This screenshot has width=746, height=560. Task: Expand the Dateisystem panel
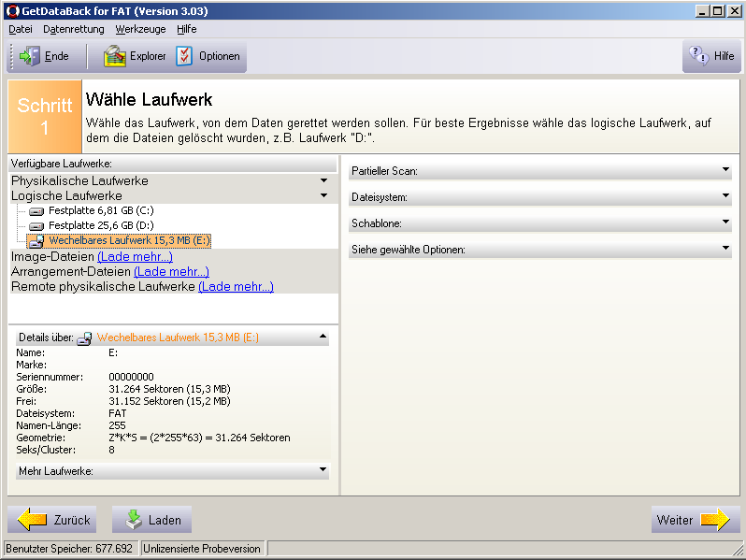[725, 196]
